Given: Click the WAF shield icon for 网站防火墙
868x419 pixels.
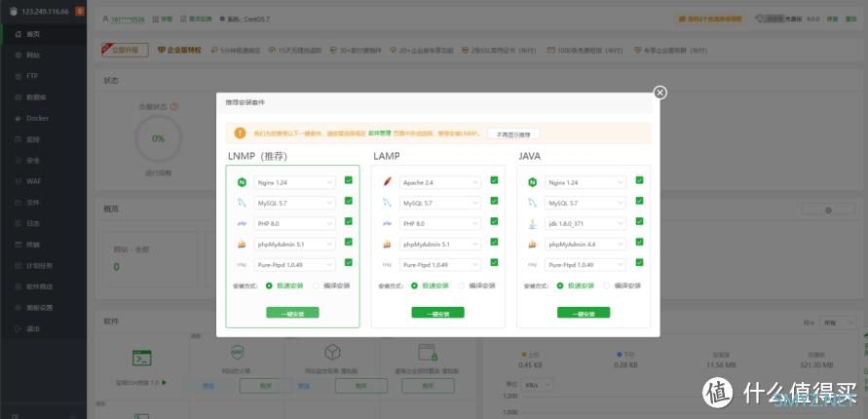Looking at the screenshot, I should [237, 352].
